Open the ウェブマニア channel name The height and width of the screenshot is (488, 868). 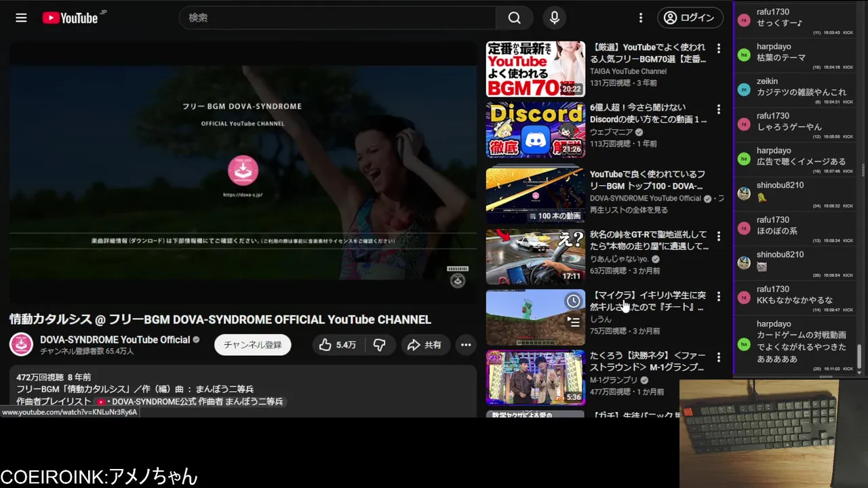[611, 132]
